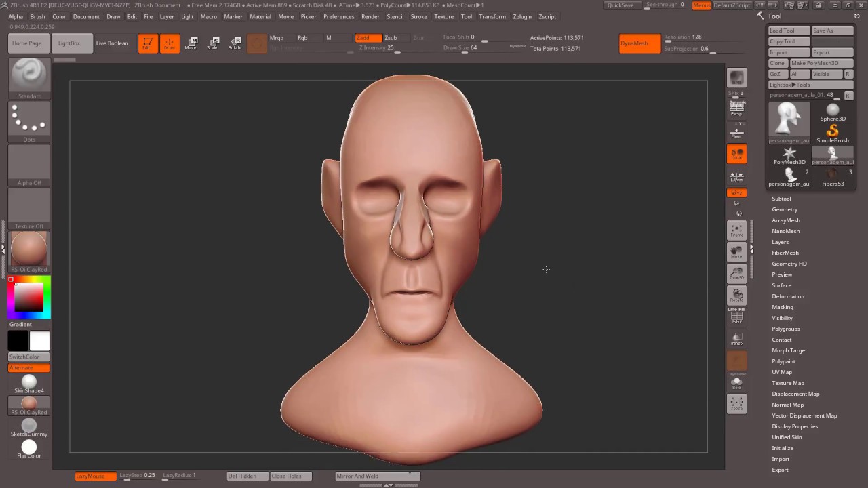Activate the Edit mode icon

(x=147, y=43)
